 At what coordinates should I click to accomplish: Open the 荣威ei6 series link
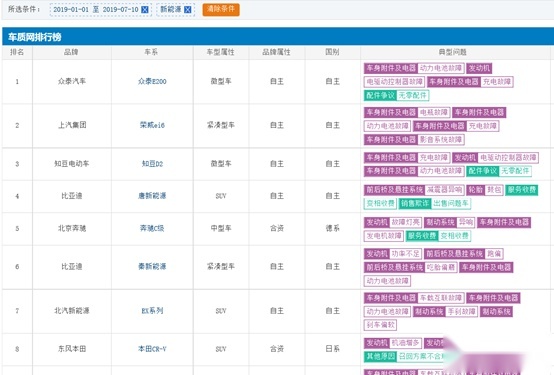(152, 125)
